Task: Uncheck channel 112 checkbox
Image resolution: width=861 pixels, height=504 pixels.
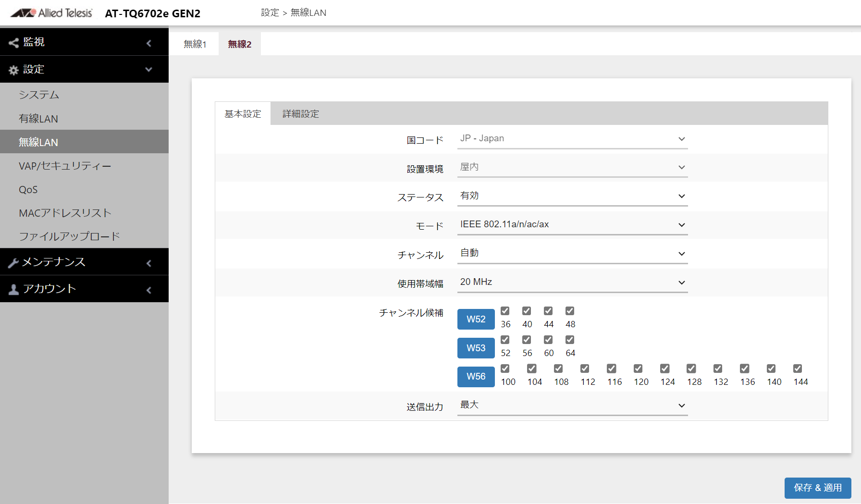Action: tap(585, 369)
